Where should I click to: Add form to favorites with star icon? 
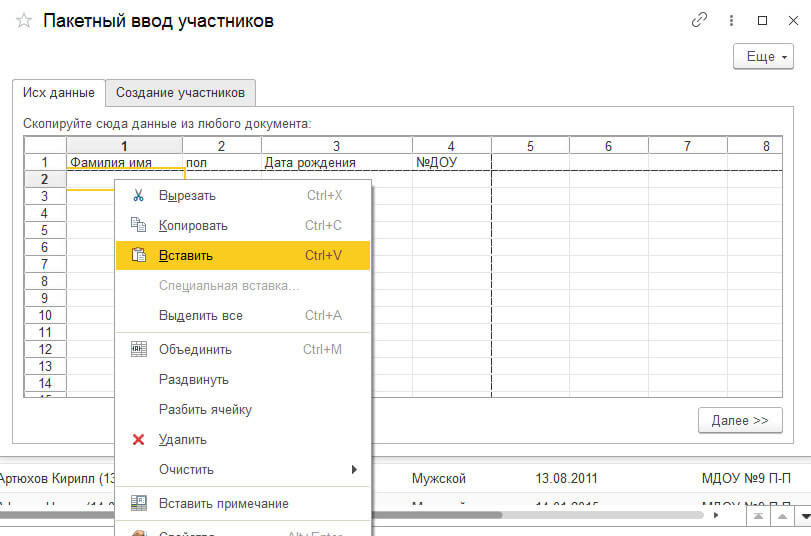pos(24,21)
